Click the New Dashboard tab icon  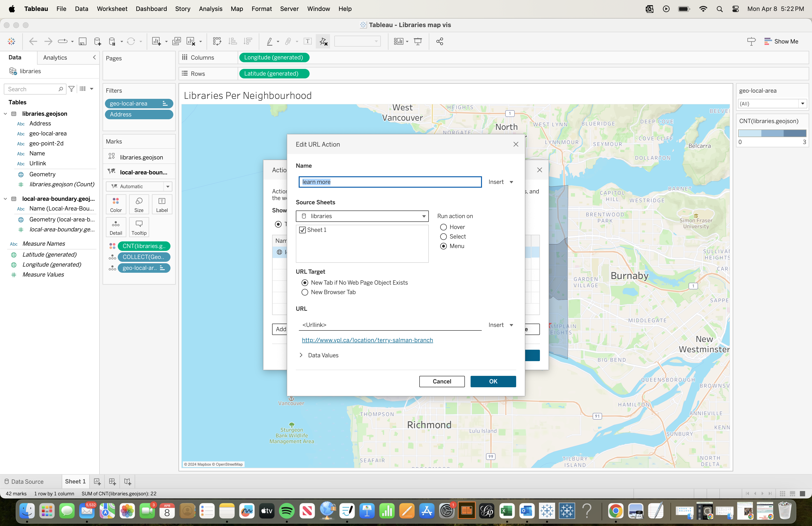112,482
